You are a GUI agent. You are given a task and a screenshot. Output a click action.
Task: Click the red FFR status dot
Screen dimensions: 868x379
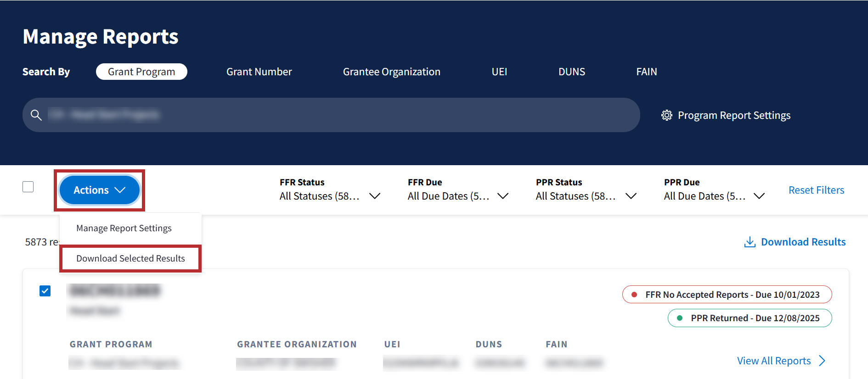(634, 295)
